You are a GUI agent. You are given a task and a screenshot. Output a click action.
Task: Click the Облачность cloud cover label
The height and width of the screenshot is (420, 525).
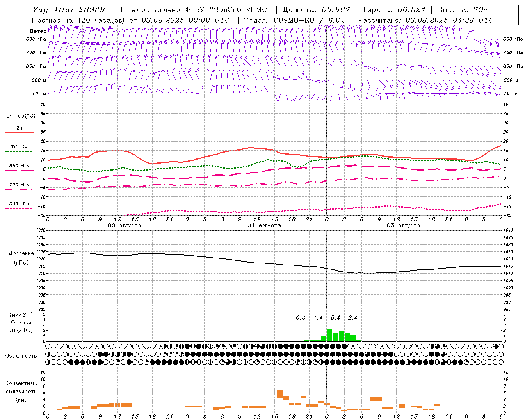(21, 356)
